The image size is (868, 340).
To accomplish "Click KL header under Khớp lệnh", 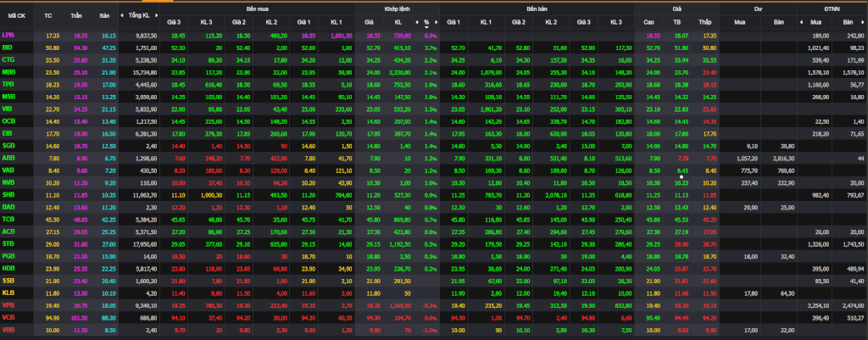I will (398, 22).
